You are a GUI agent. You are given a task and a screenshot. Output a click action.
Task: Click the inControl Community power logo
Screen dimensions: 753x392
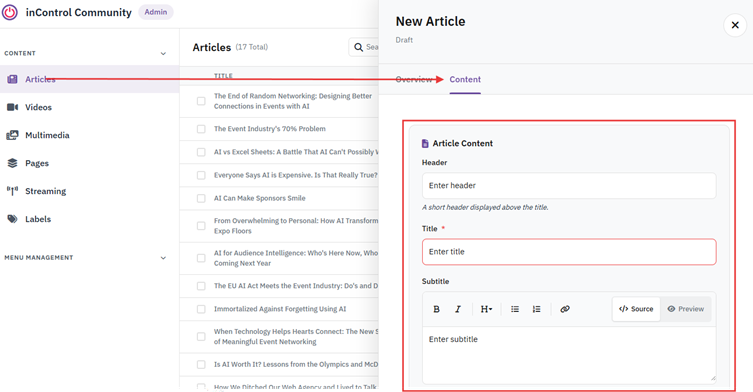point(10,12)
